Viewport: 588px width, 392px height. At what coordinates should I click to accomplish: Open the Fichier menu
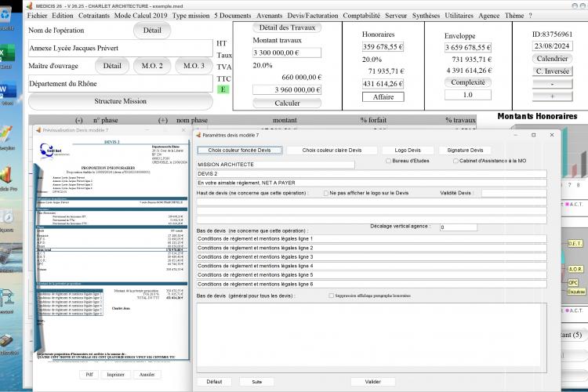coord(37,16)
